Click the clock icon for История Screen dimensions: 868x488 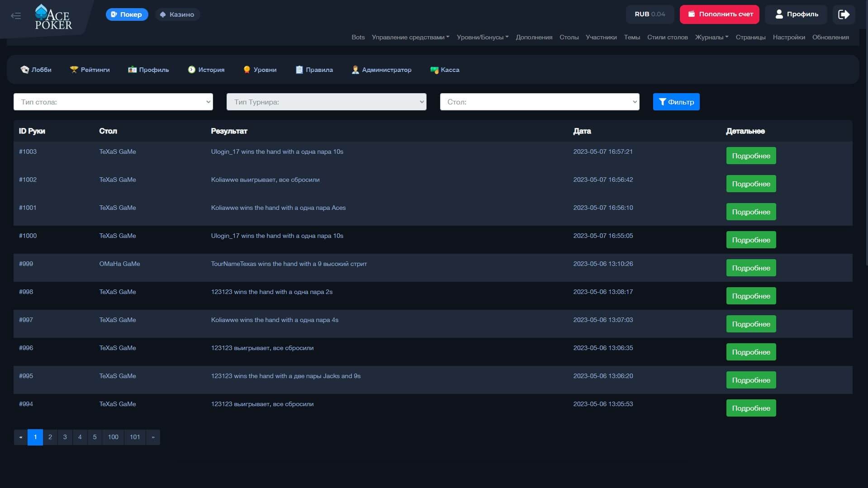pyautogui.click(x=191, y=70)
